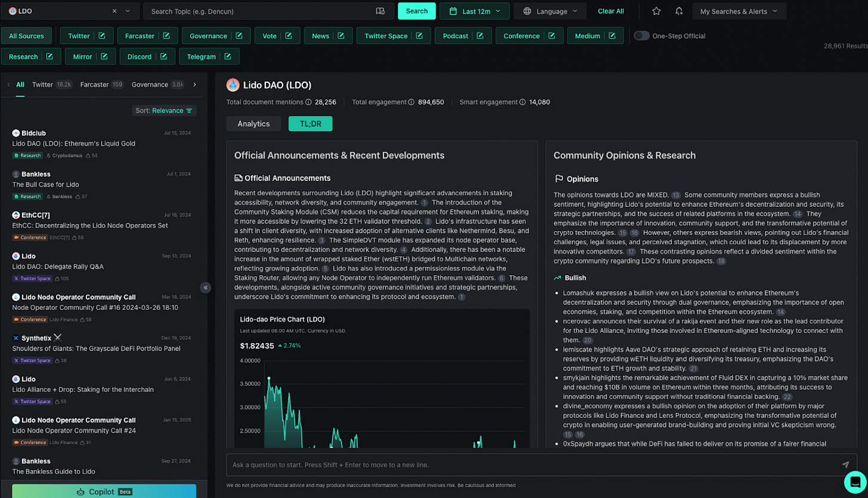Open the Sort: Relevance dropdown
Image resolution: width=868 pixels, height=498 pixels.
165,110
